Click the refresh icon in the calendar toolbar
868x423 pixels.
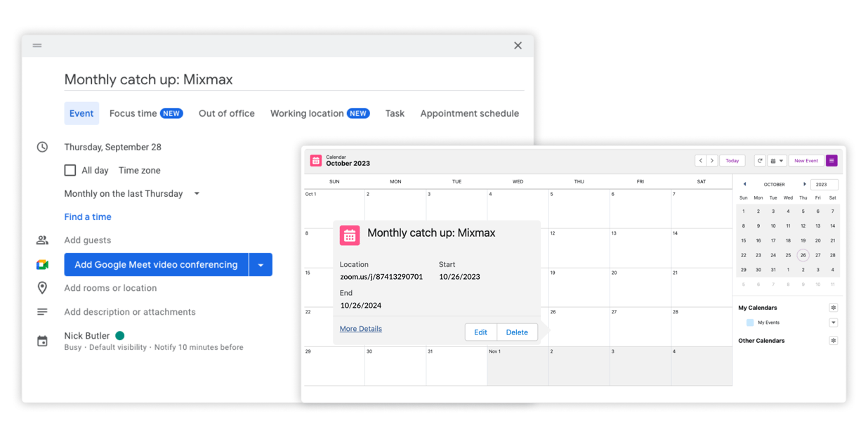[759, 161]
